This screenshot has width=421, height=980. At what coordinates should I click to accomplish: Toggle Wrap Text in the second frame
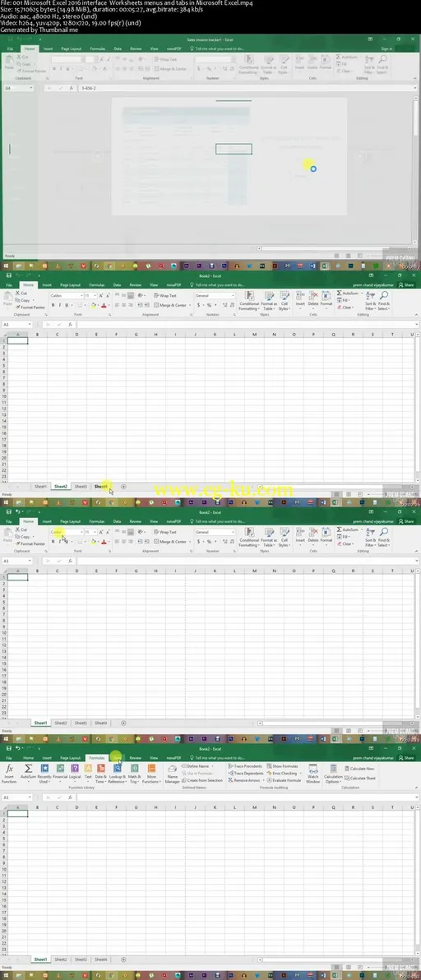coord(165,296)
